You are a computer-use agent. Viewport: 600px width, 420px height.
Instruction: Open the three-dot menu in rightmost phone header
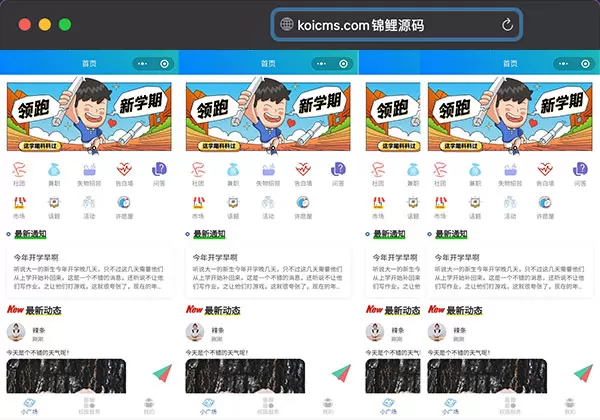[563, 63]
